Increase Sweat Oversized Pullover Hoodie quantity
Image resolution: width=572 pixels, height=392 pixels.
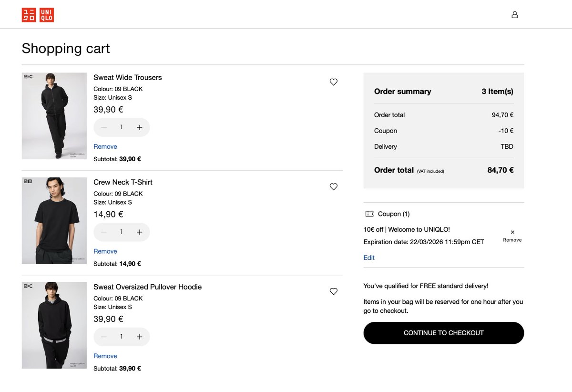click(x=140, y=337)
